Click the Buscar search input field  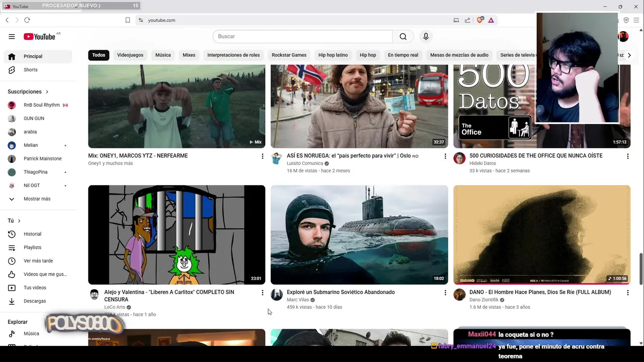pos(302,36)
